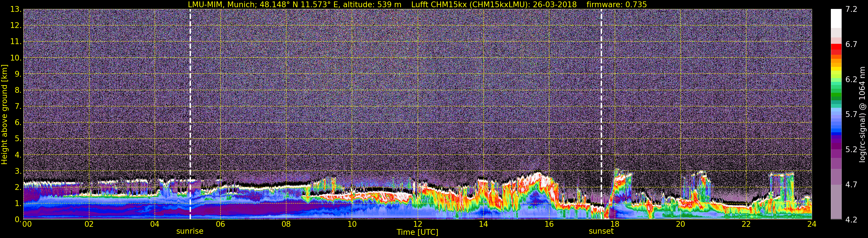
Task: Click the '11.' height axis tick label
Action: pos(16,42)
